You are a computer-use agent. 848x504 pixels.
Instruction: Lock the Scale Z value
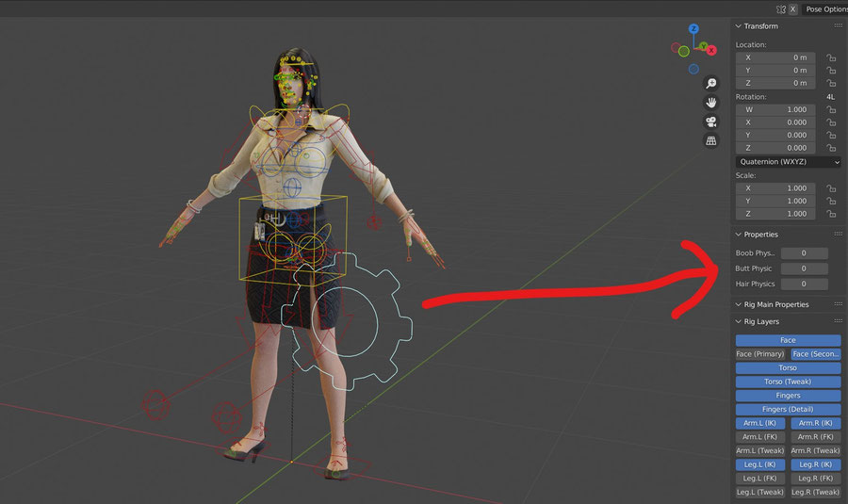click(x=830, y=214)
